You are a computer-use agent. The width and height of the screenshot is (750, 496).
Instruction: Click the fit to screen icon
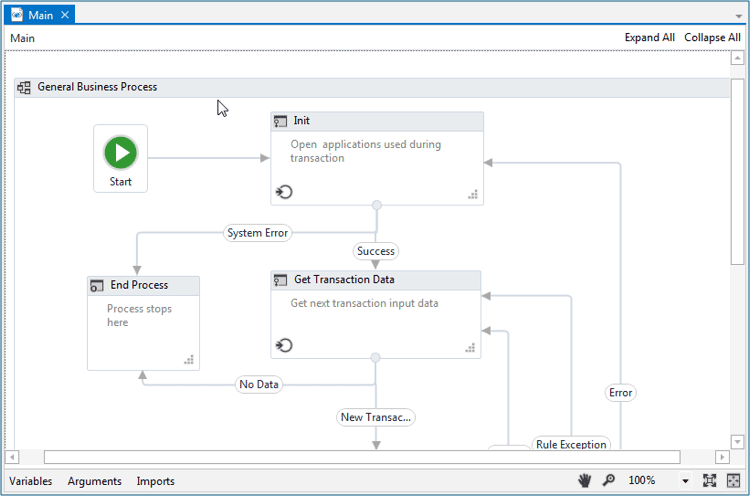pos(709,481)
